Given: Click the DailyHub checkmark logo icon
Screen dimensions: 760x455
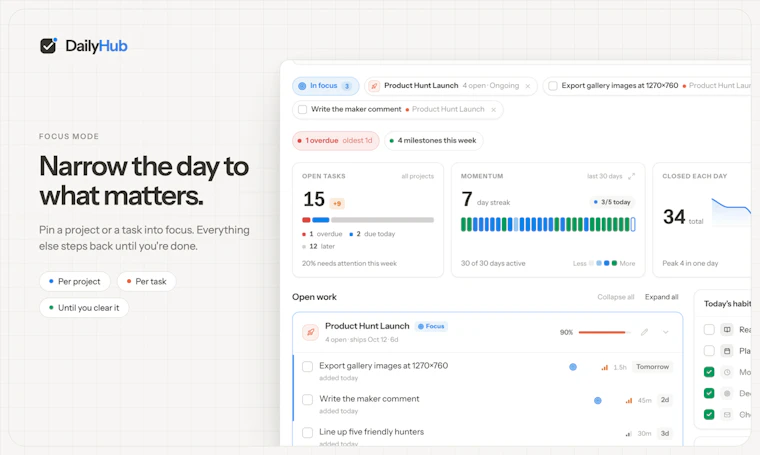Looking at the screenshot, I should 48,46.
